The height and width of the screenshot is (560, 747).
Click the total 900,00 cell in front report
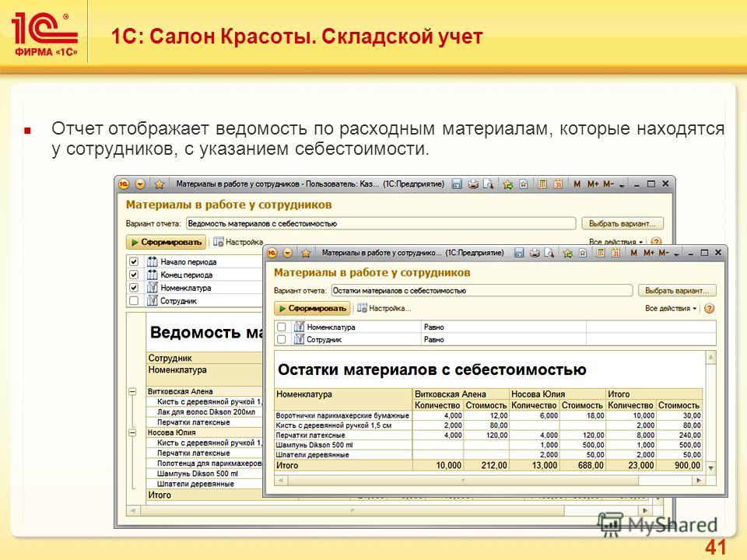point(679,465)
